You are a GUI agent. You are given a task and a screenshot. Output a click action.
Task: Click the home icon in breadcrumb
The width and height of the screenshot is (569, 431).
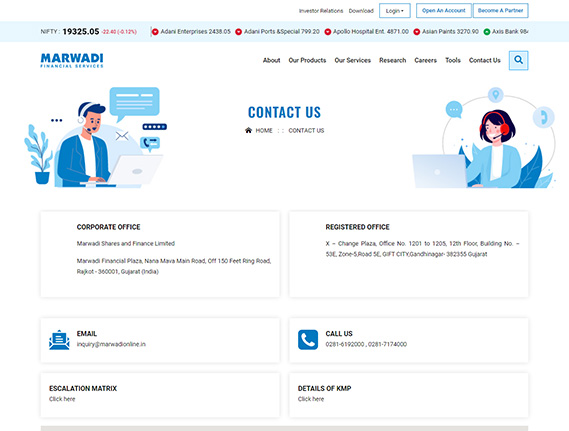(x=248, y=130)
